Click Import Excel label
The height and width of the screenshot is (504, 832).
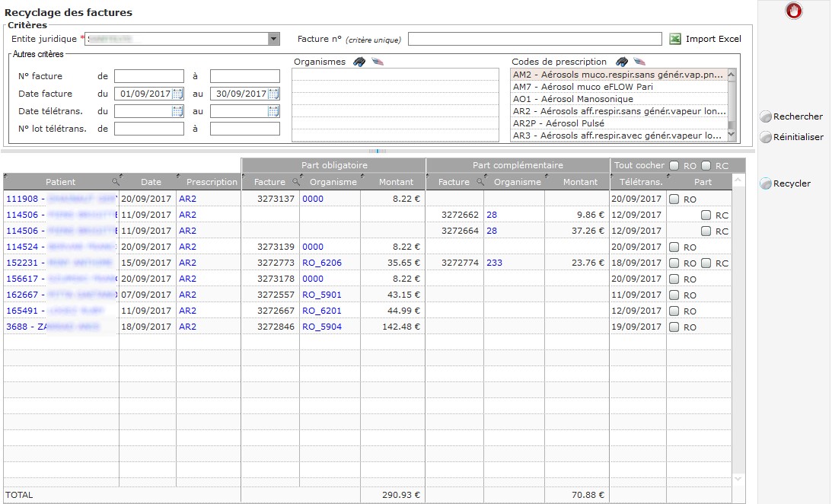[713, 39]
